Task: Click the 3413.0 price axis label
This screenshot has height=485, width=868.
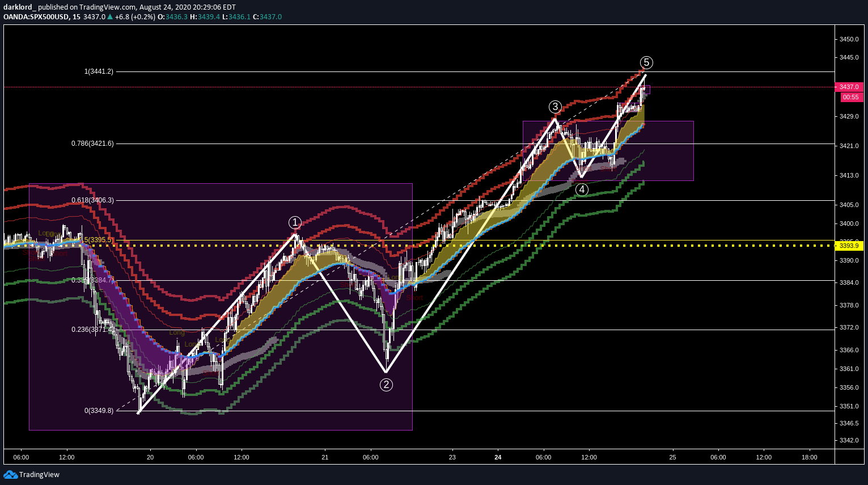Action: [x=849, y=175]
